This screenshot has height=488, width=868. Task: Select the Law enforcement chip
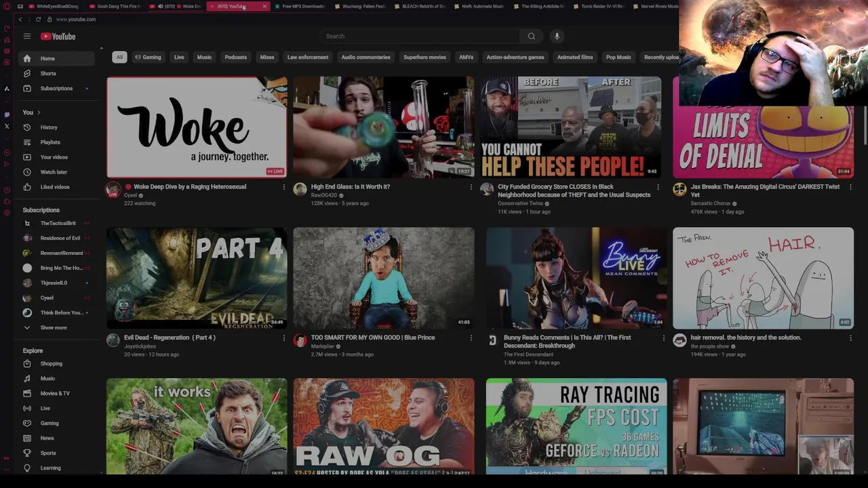point(308,57)
